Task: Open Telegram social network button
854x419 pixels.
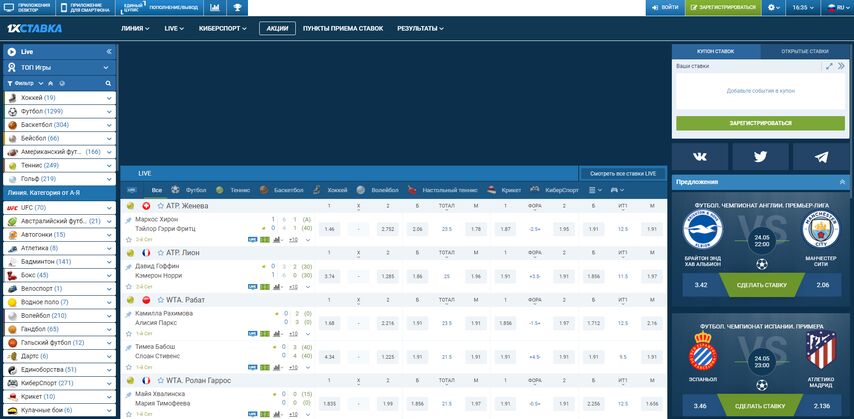Action: 821,157
